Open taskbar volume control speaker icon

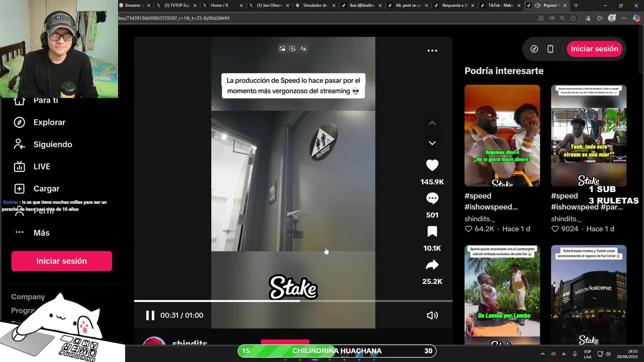pyautogui.click(x=608, y=354)
